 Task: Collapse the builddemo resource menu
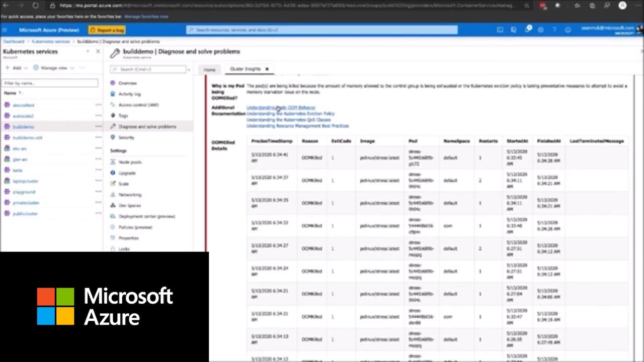pos(189,69)
